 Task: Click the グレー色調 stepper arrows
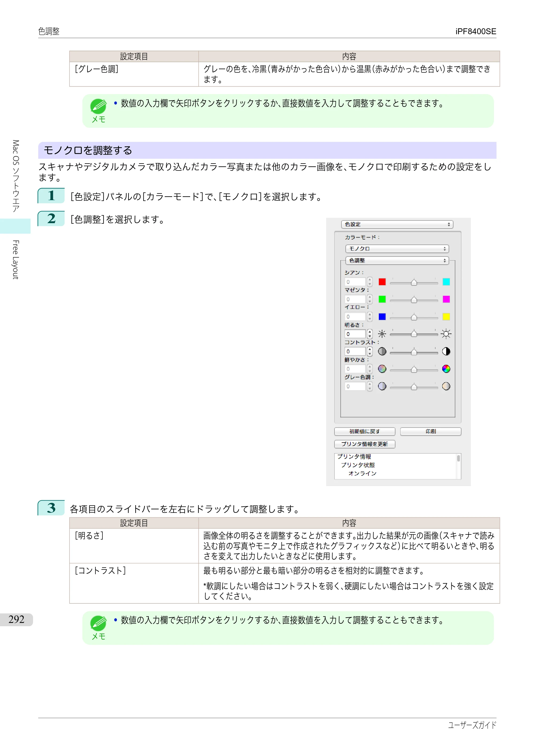click(x=370, y=387)
